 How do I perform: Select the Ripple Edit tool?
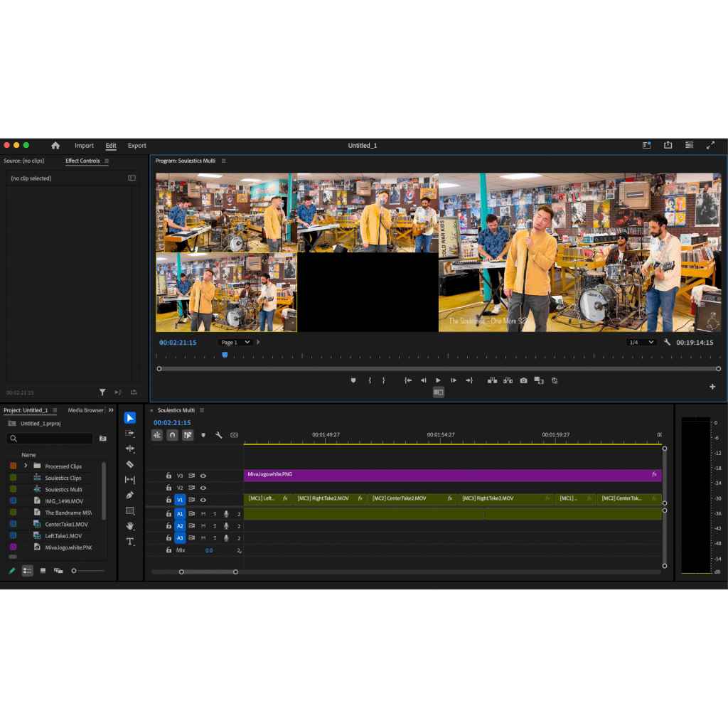pos(130,449)
